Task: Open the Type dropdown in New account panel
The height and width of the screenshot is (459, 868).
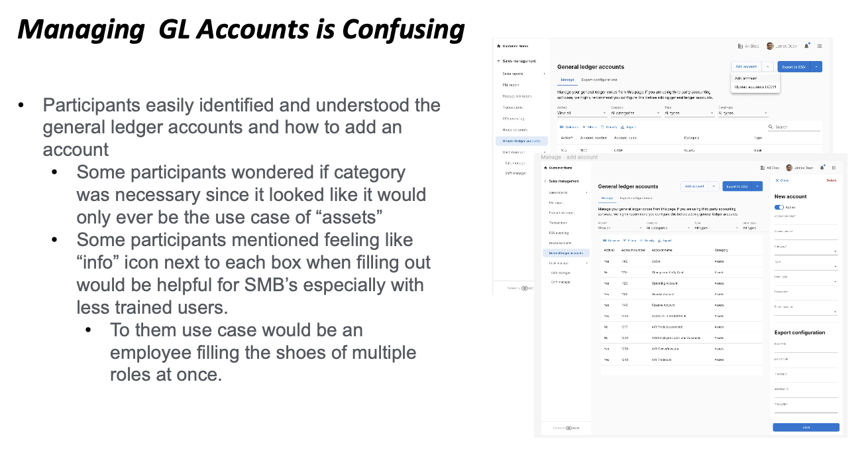Action: [x=806, y=265]
